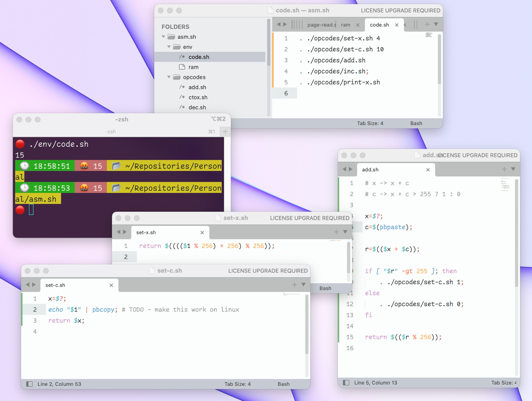The image size is (532, 401).
Task: Click the add.sh editor vertical scrollbar
Action: [517, 233]
